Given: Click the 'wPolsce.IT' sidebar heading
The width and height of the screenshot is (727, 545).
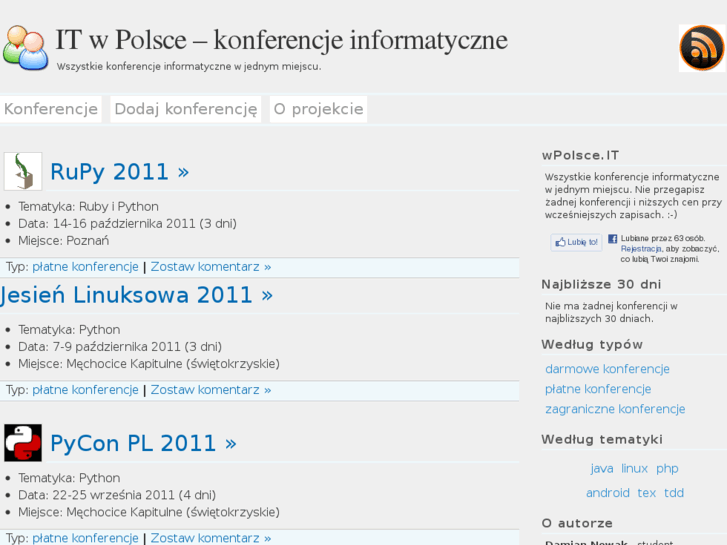Looking at the screenshot, I should [580, 155].
